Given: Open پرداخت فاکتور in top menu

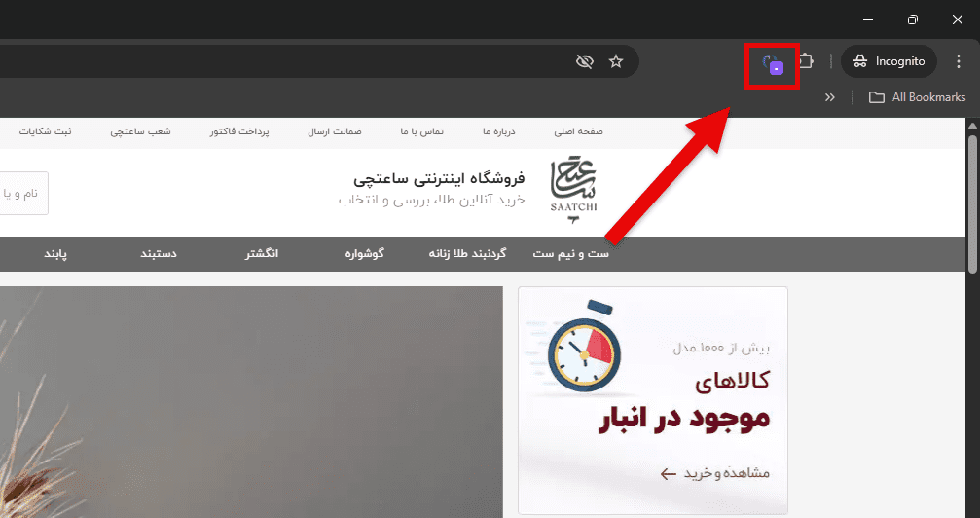Looking at the screenshot, I should tap(239, 131).
